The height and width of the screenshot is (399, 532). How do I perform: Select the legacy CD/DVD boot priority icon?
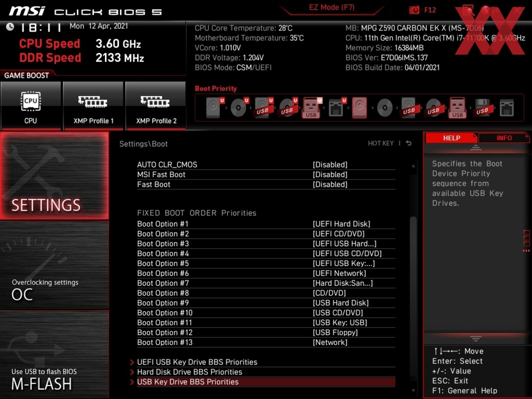(385, 108)
